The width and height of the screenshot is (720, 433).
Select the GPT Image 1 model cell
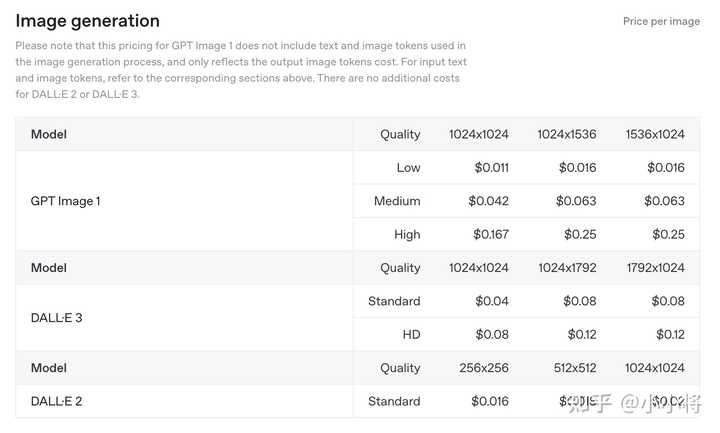click(x=65, y=201)
